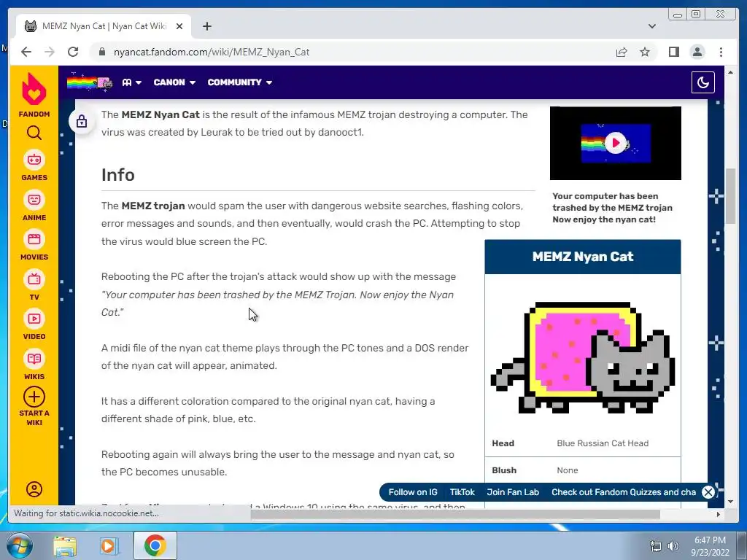Click the MEMZ Nyan Cat infobox title
The image size is (747, 560).
click(583, 257)
